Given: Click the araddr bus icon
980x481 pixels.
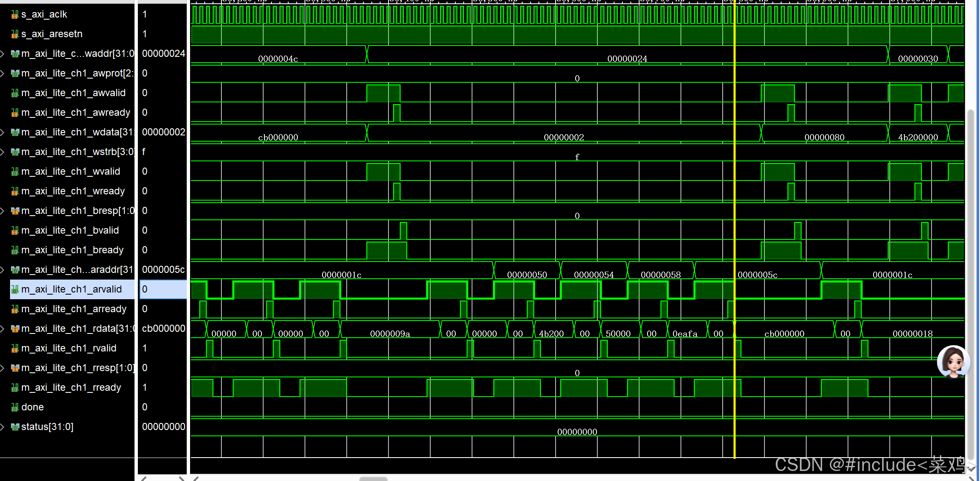Looking at the screenshot, I should 15,270.
